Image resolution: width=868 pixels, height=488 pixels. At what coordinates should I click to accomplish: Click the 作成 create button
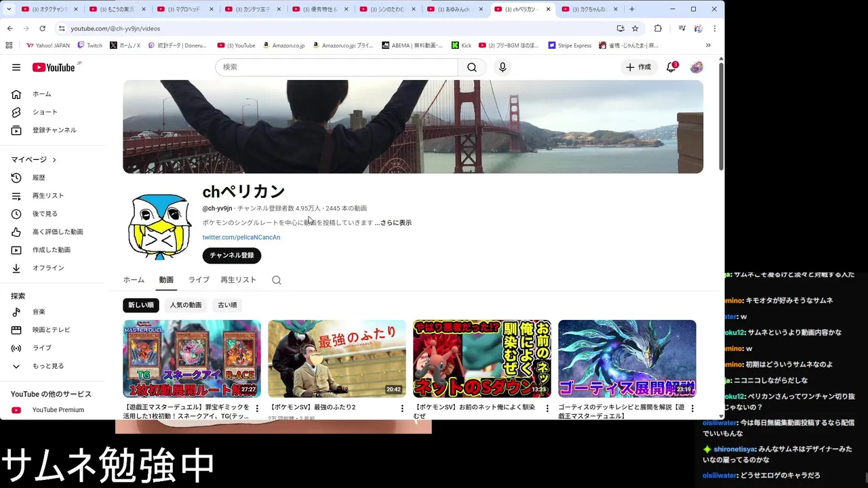pyautogui.click(x=638, y=67)
